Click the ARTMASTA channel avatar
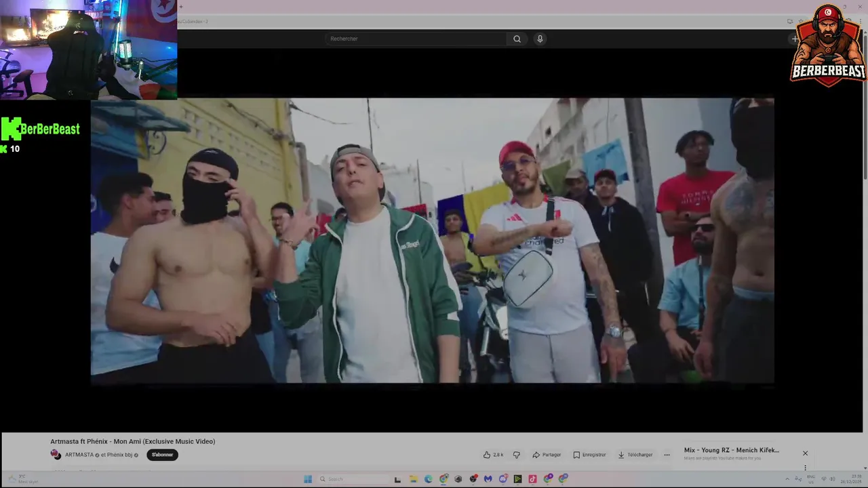This screenshot has height=488, width=868. 56,455
